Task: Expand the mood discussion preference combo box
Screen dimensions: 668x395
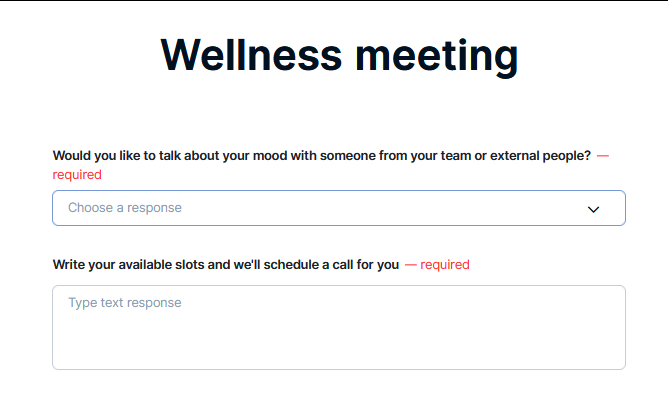Action: point(339,208)
